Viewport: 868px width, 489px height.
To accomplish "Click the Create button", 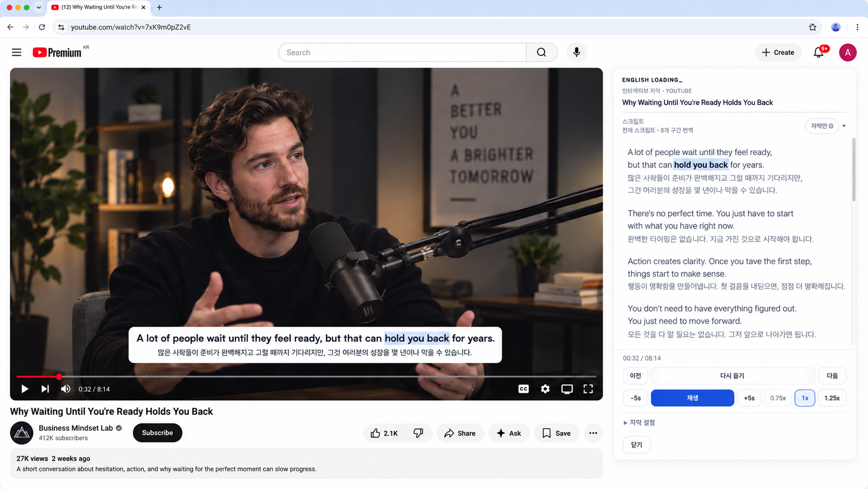I will coord(778,52).
